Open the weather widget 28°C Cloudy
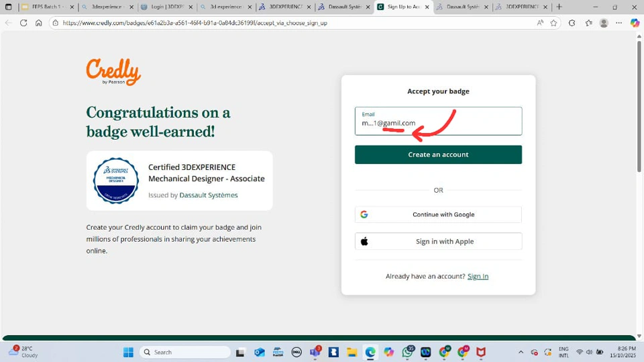644x362 pixels. 24,352
